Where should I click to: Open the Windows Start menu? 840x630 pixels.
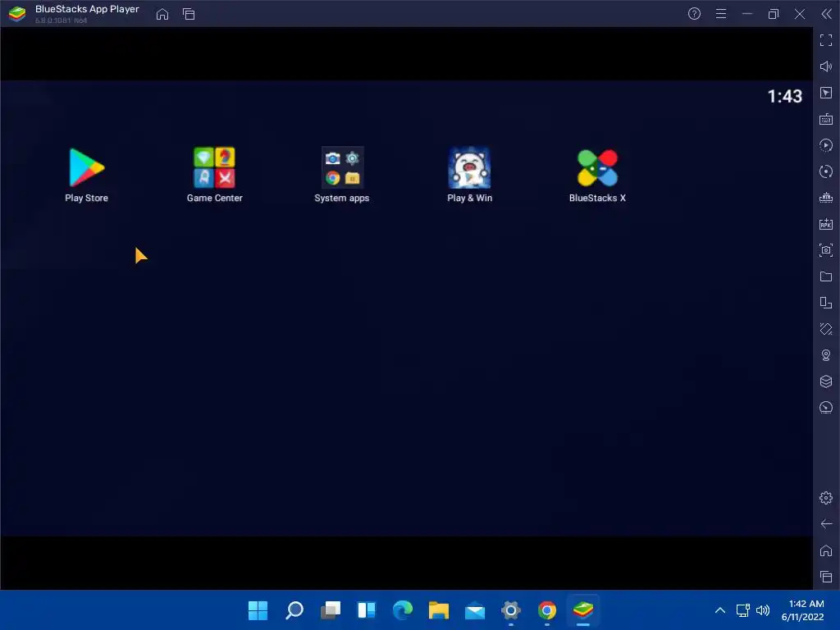[258, 610]
